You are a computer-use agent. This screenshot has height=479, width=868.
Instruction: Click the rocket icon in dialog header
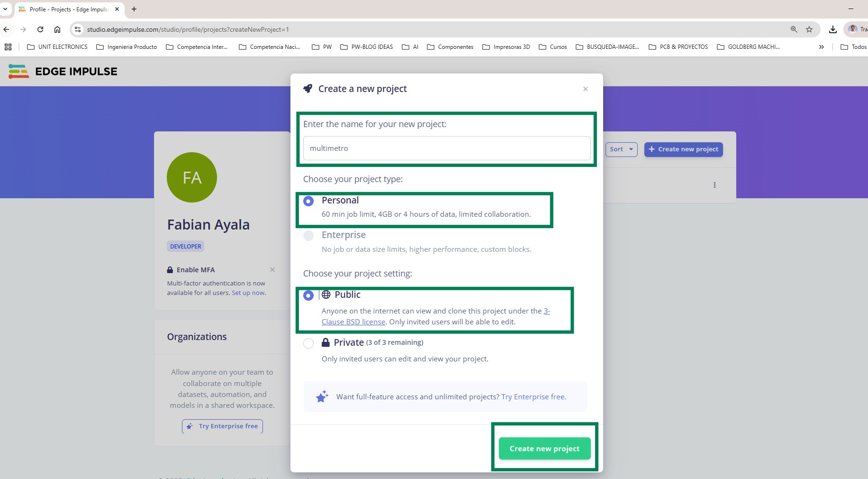click(308, 89)
